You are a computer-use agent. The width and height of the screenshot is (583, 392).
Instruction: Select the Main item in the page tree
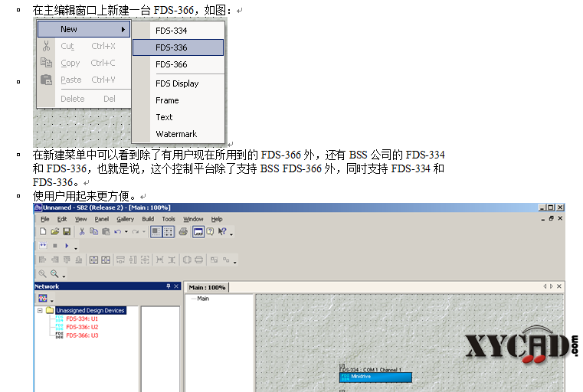pyautogui.click(x=203, y=299)
